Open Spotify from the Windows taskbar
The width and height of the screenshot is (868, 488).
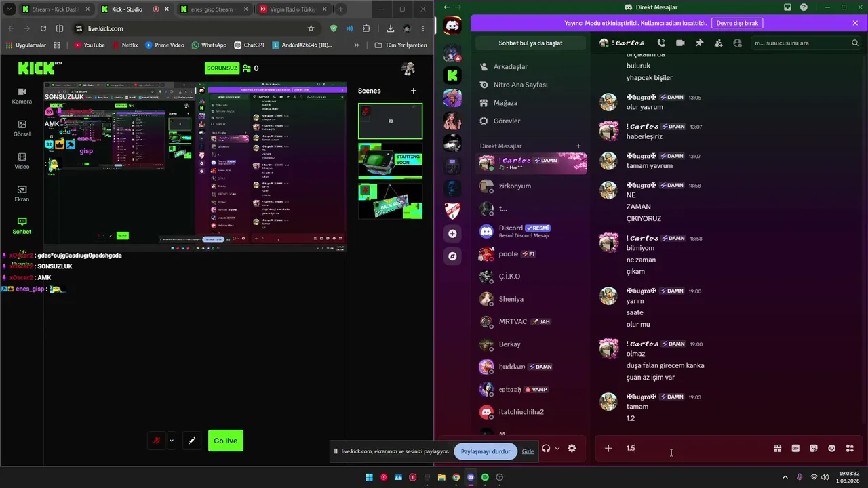point(485,477)
